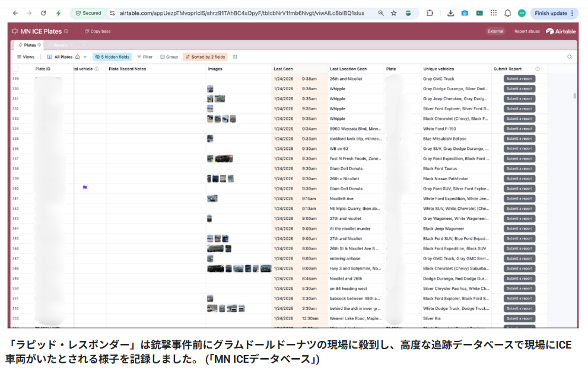Toggle the select-all checkbox in header row

pyautogui.click(x=16, y=69)
